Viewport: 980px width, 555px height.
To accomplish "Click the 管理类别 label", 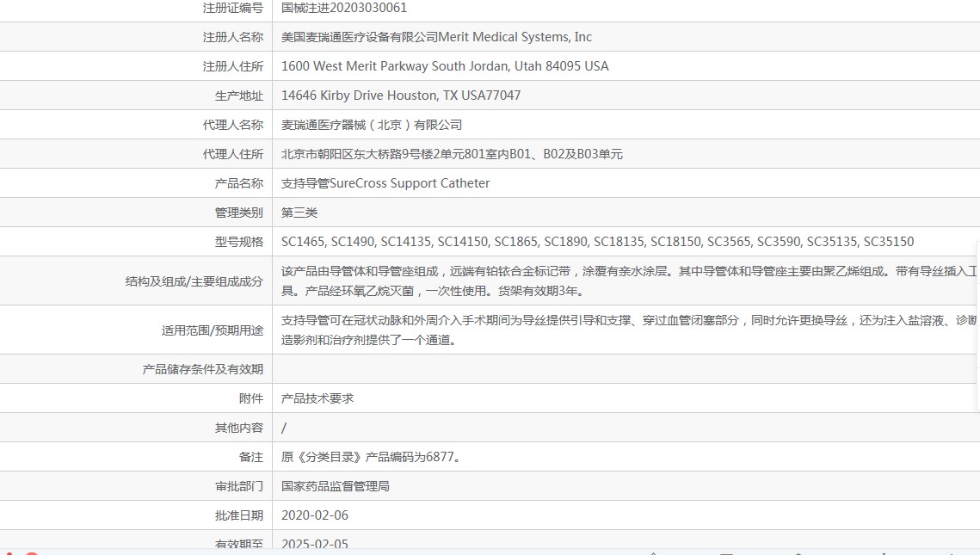I will [238, 213].
